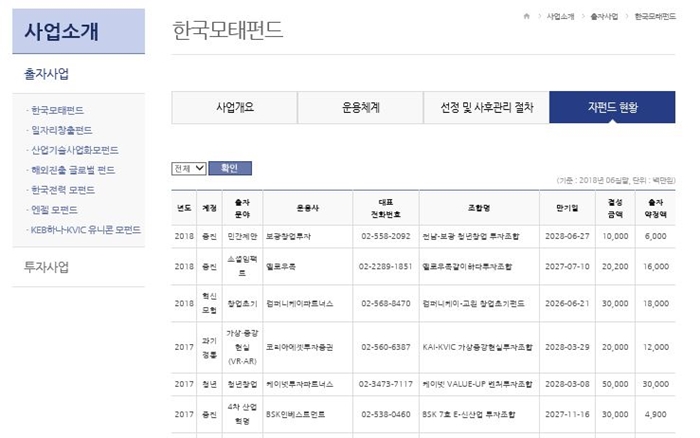Select 한국전력 모펀드 in the sidebar
This screenshot has height=438, width=700.
[x=63, y=190]
